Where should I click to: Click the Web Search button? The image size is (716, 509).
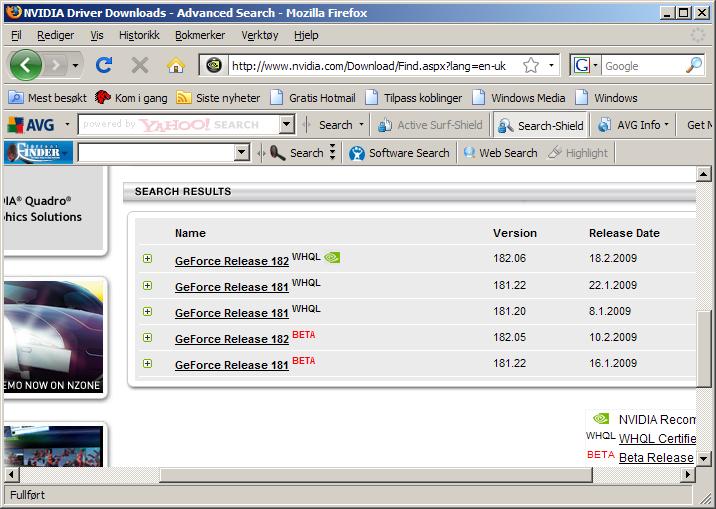point(500,152)
